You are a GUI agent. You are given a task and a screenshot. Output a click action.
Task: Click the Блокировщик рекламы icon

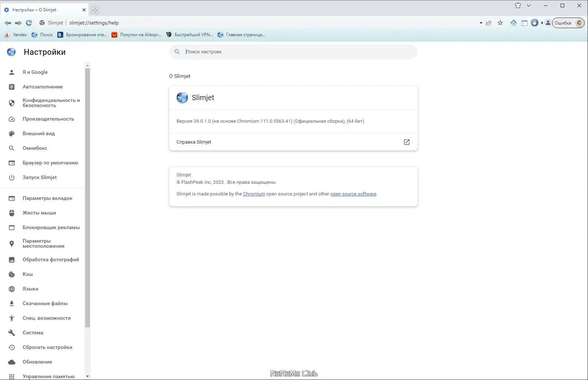(12, 228)
